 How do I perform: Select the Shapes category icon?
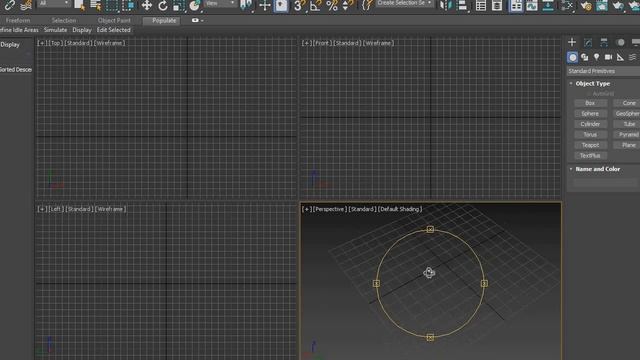click(585, 57)
